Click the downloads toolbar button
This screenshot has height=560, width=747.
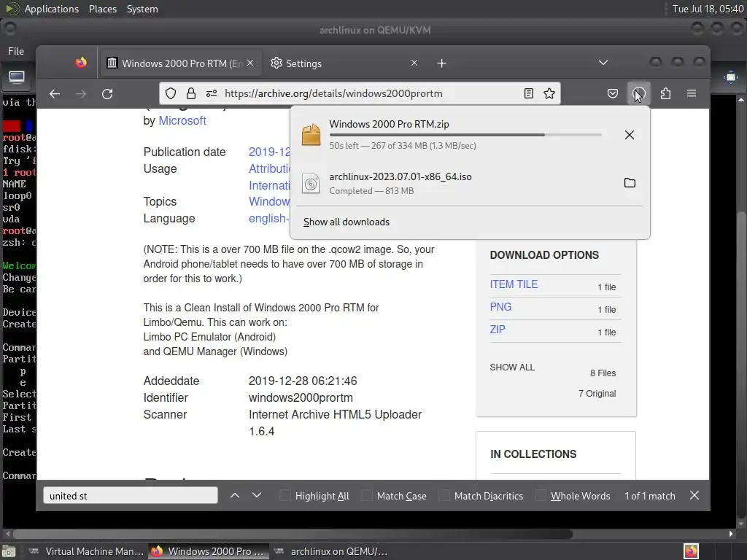click(638, 93)
